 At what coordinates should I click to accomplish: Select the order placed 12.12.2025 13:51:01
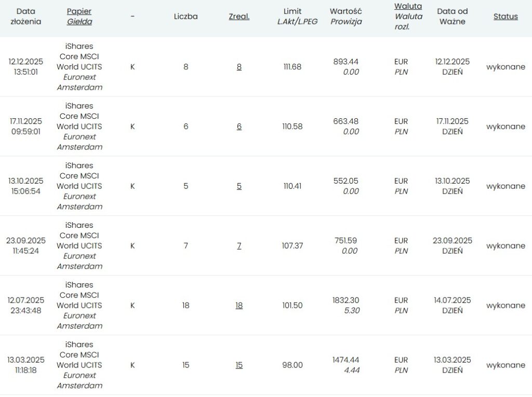click(x=26, y=67)
